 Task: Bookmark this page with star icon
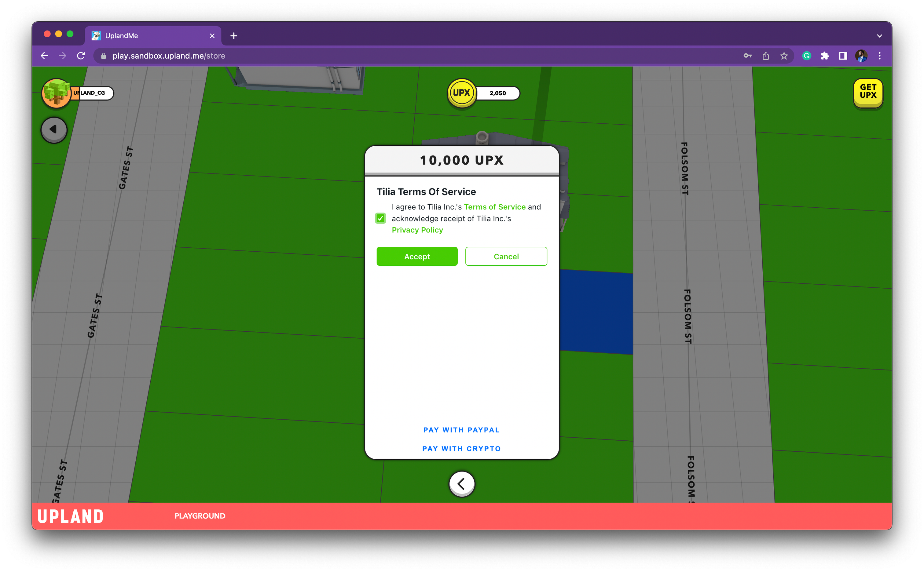pos(783,56)
